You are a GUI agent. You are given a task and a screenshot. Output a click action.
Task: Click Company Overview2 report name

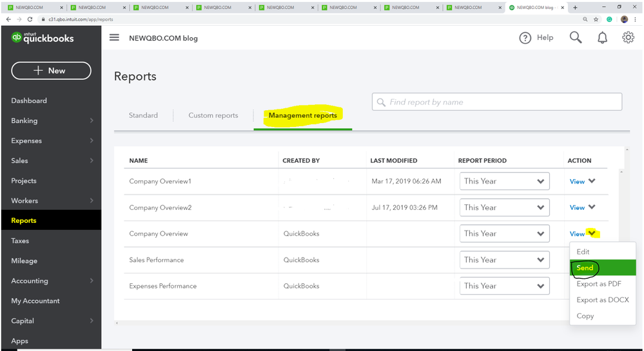tap(160, 207)
